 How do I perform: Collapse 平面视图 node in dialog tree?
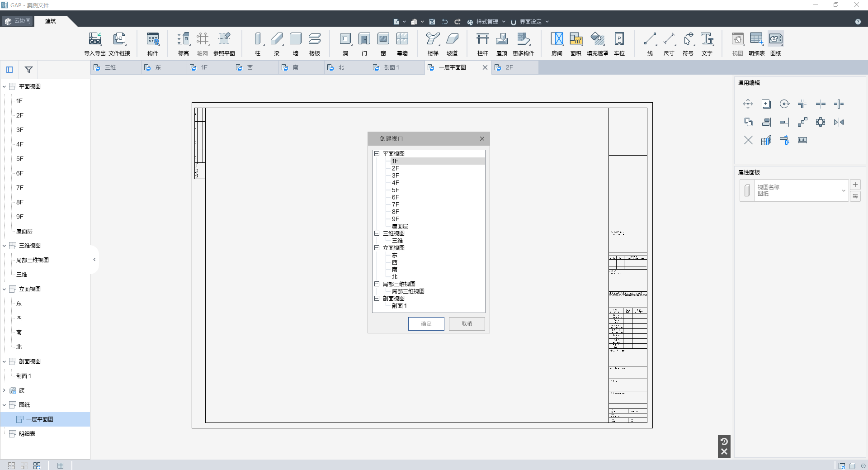pyautogui.click(x=377, y=154)
